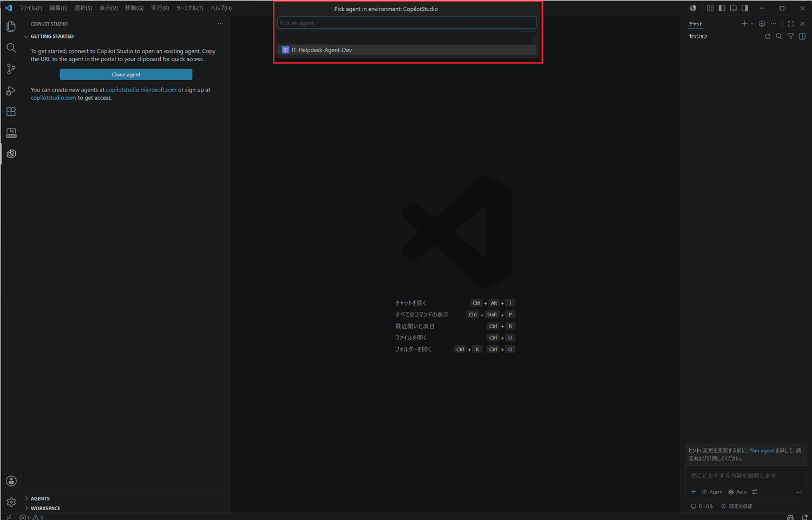Open the chat panel's more actions ellipsis
This screenshot has height=520, width=812.
[x=774, y=24]
